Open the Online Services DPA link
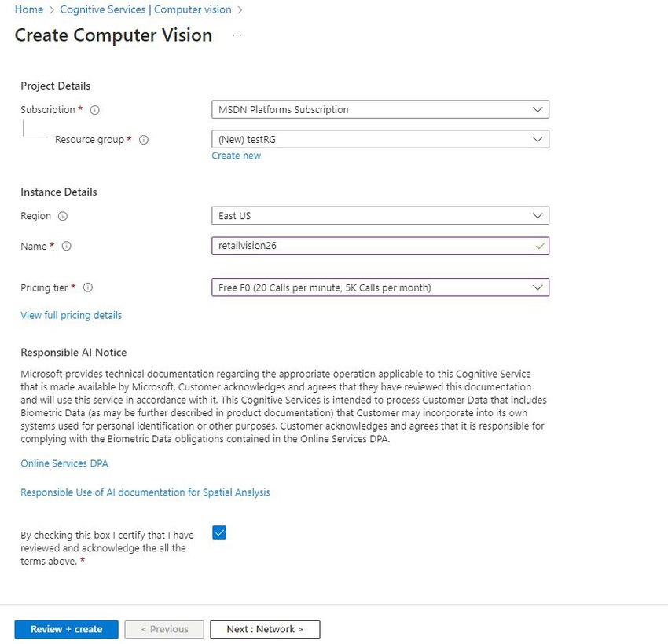This screenshot has width=668, height=644. [x=64, y=463]
